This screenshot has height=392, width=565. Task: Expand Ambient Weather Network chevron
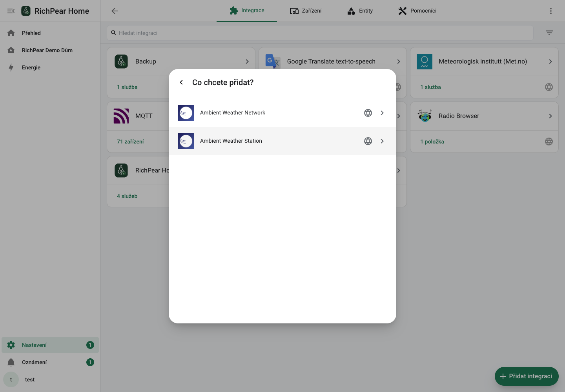[382, 113]
